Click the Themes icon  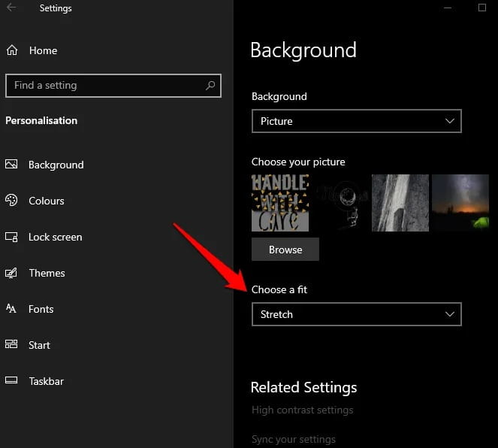[x=11, y=273]
